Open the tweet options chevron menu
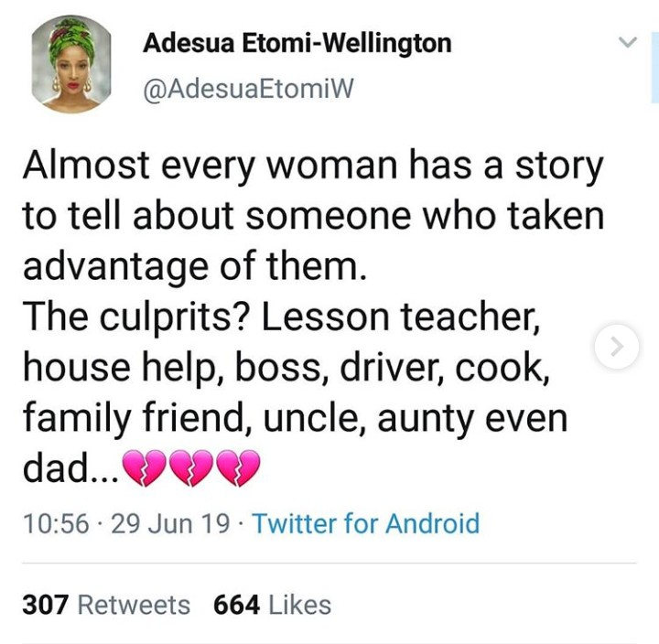Viewport: 659px width, 644px height. pyautogui.click(x=627, y=43)
